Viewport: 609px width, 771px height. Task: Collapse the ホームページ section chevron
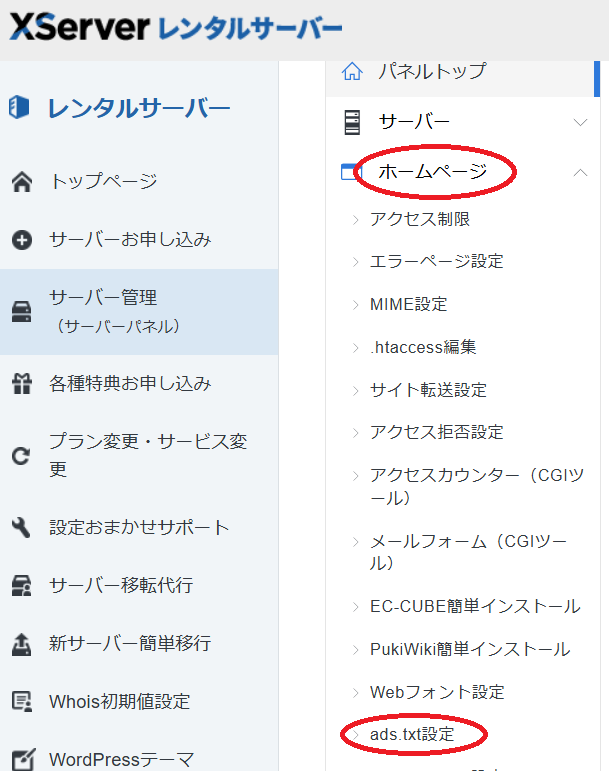[x=580, y=172]
